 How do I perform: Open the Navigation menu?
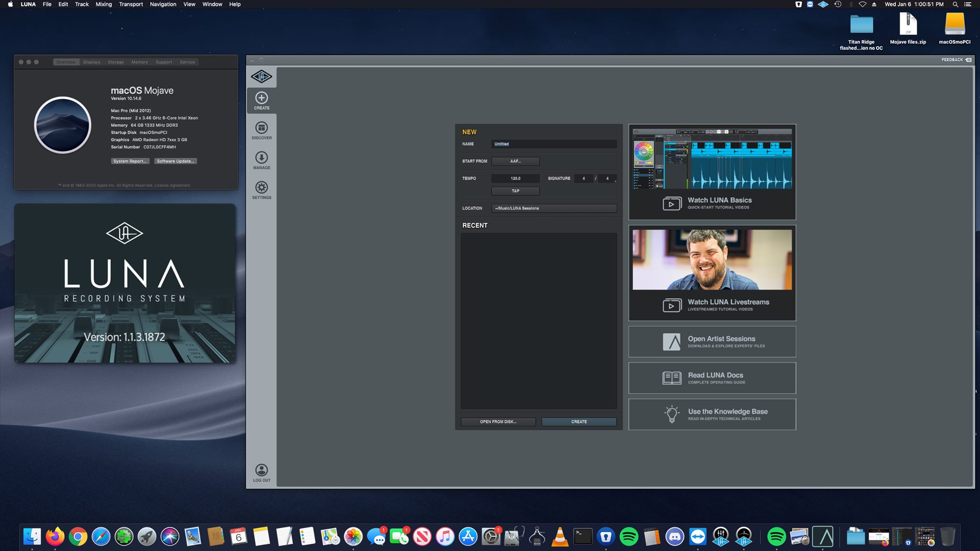pos(163,4)
